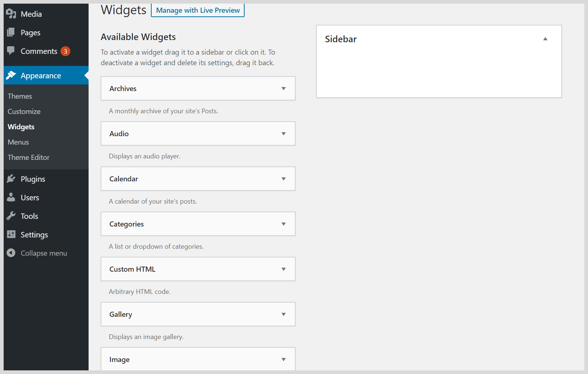The image size is (588, 374).
Task: Click the Pages menu icon
Action: click(x=11, y=32)
